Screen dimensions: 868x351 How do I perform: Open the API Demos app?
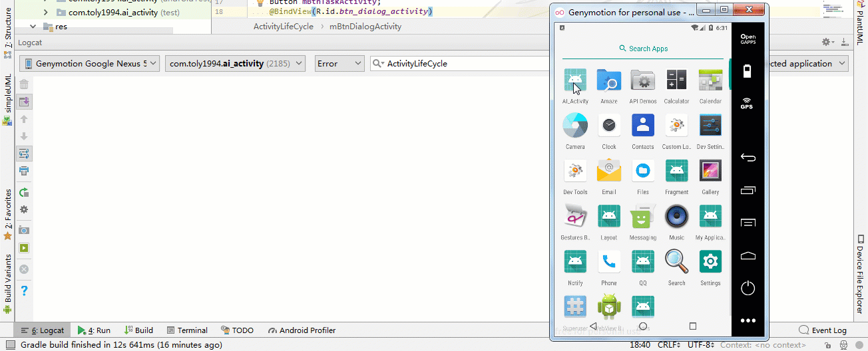coord(642,81)
